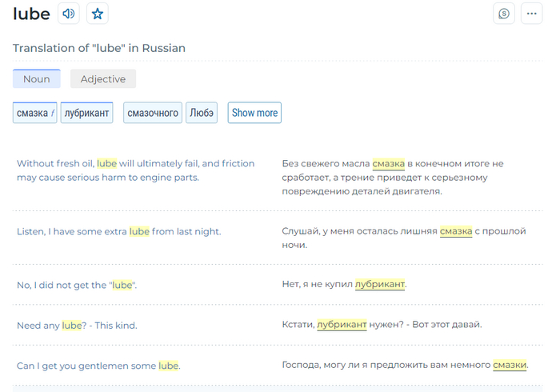The image size is (560, 392).
Task: Click the circled S icon at top right
Action: (x=504, y=14)
